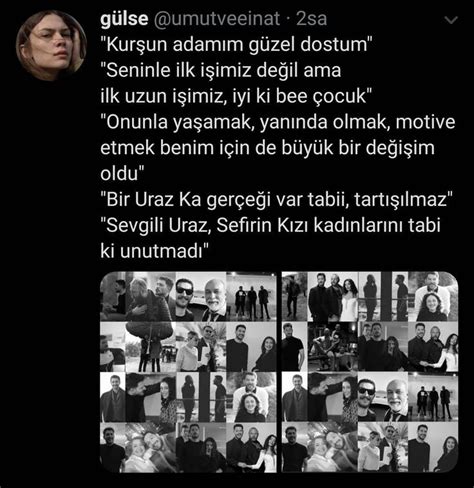Click white-bearded man photo in right collage third row
Screen dimensions: 474x488
(x=396, y=397)
